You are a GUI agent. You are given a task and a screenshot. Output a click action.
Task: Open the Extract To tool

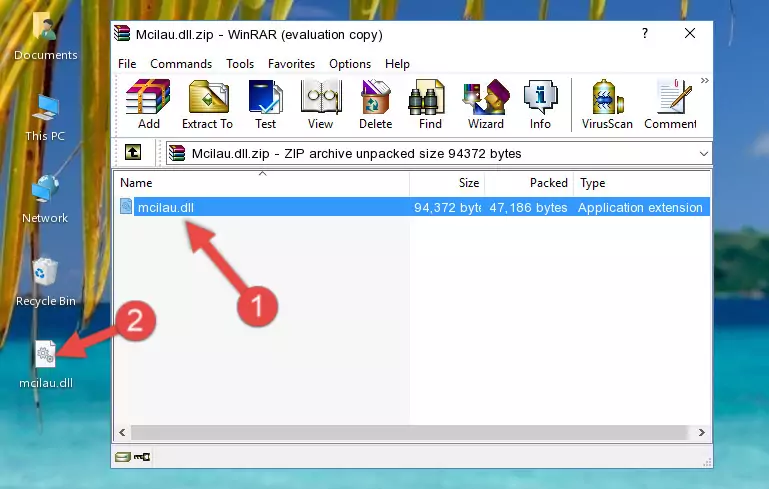(207, 104)
